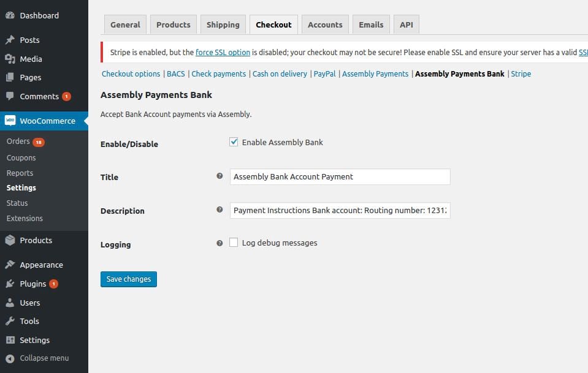
Task: Switch to the Shipping tab
Action: tap(223, 24)
